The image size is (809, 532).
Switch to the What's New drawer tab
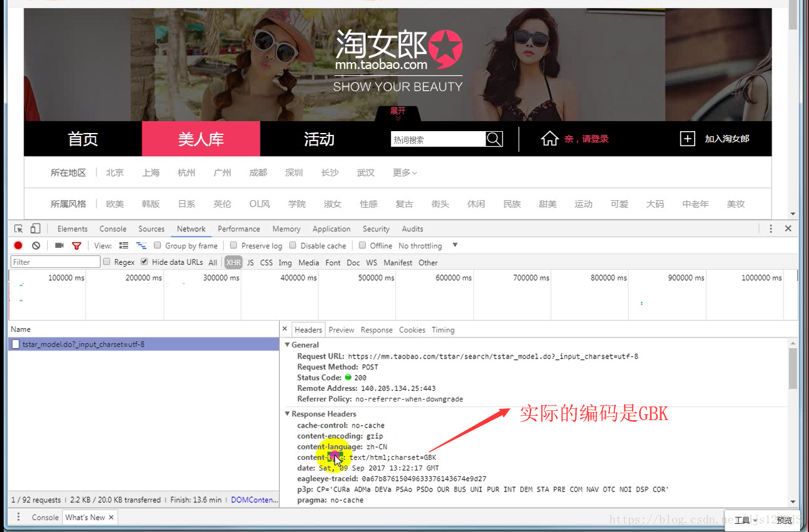[85, 517]
